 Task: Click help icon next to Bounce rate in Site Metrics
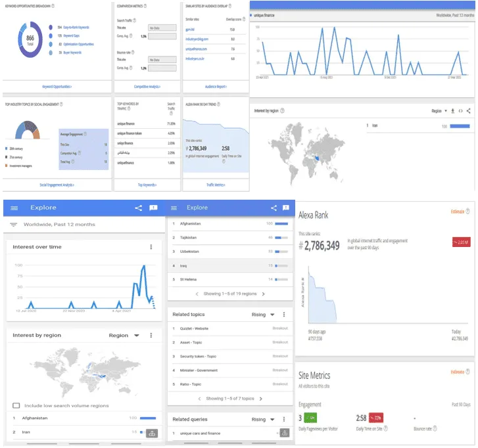(x=435, y=429)
